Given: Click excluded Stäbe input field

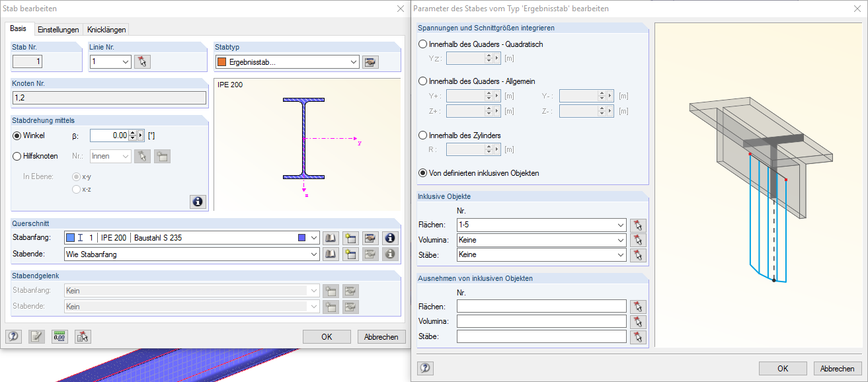Looking at the screenshot, I should pyautogui.click(x=541, y=337).
